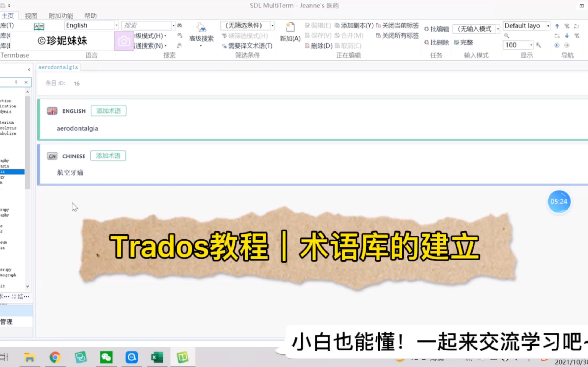Click the blue down arrow navigation icon
Image resolution: width=588 pixels, height=367 pixels.
point(567,36)
